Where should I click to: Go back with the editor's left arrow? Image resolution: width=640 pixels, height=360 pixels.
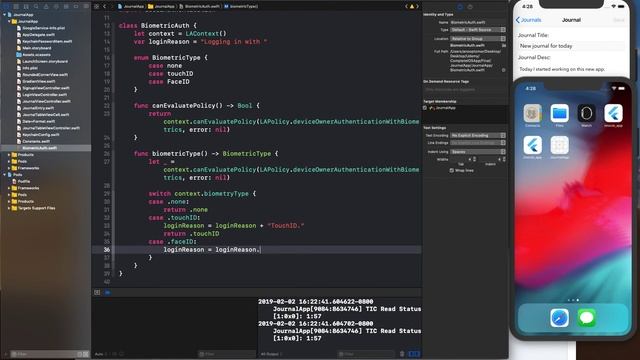click(105, 7)
